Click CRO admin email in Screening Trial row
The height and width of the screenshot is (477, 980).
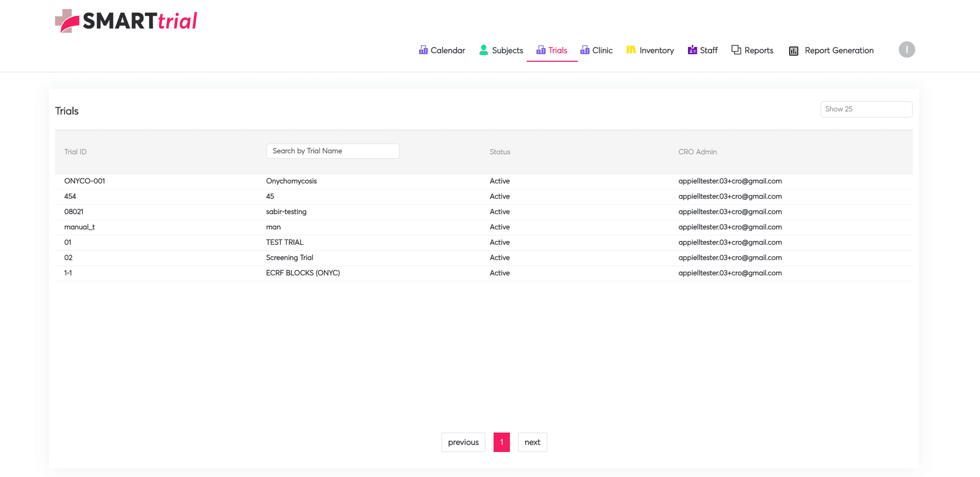730,257
